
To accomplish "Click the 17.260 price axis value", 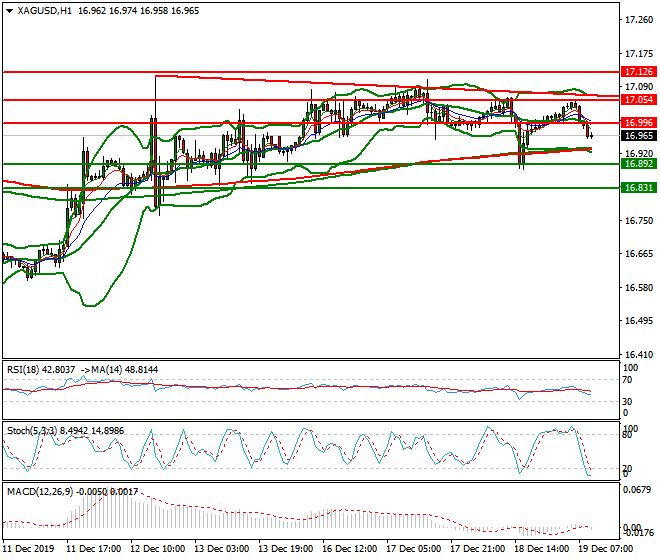I will click(639, 20).
